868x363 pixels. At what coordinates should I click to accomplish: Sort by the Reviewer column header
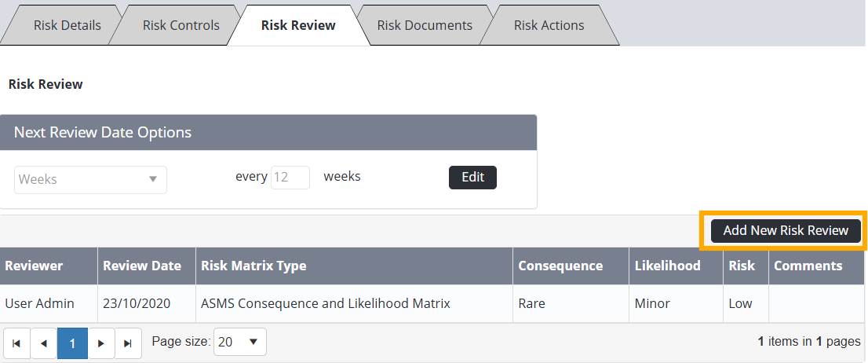34,266
